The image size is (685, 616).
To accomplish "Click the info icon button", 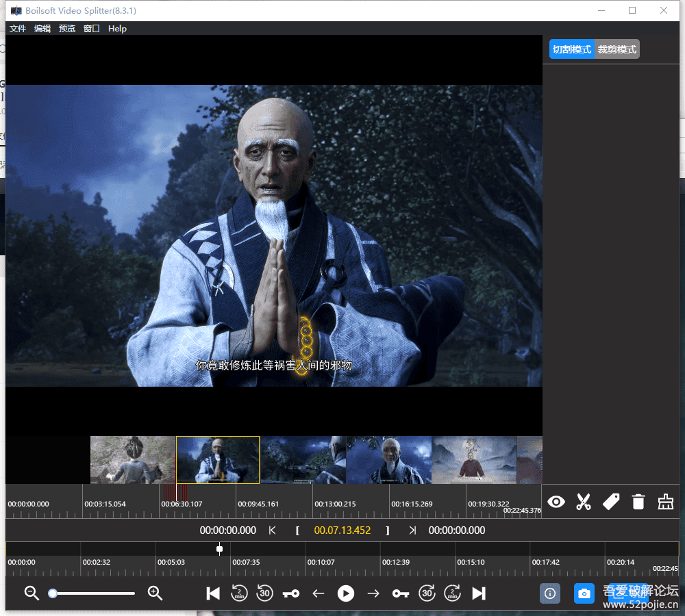I will tap(550, 593).
